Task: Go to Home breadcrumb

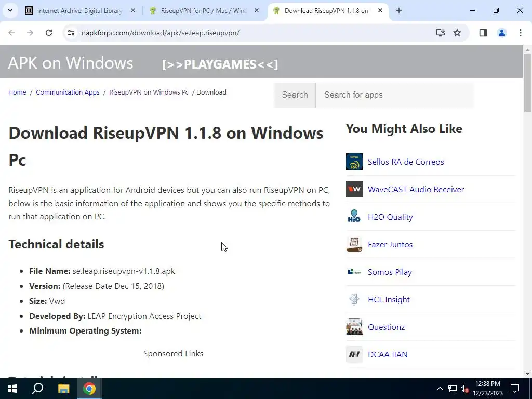Action: coord(17,92)
